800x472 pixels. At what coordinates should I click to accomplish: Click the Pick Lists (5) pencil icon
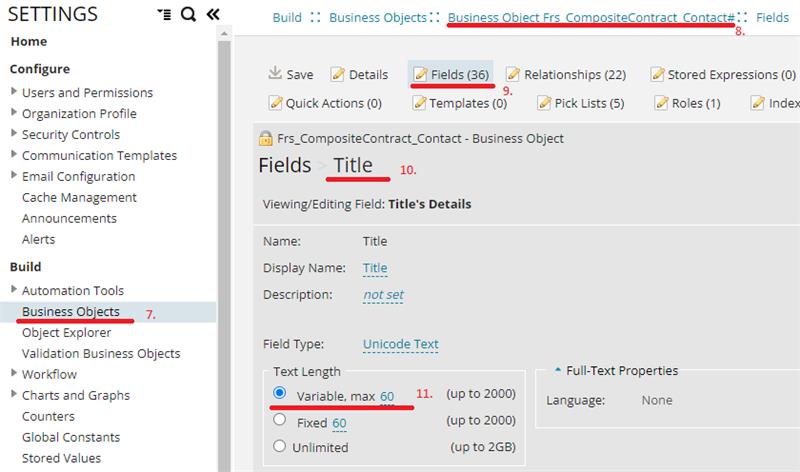tap(545, 103)
